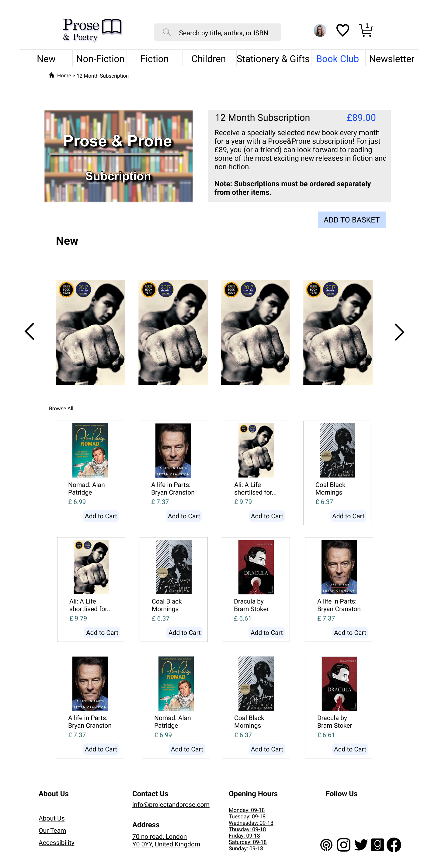The height and width of the screenshot is (868, 438).
Task: Open the user profile avatar
Action: click(320, 31)
